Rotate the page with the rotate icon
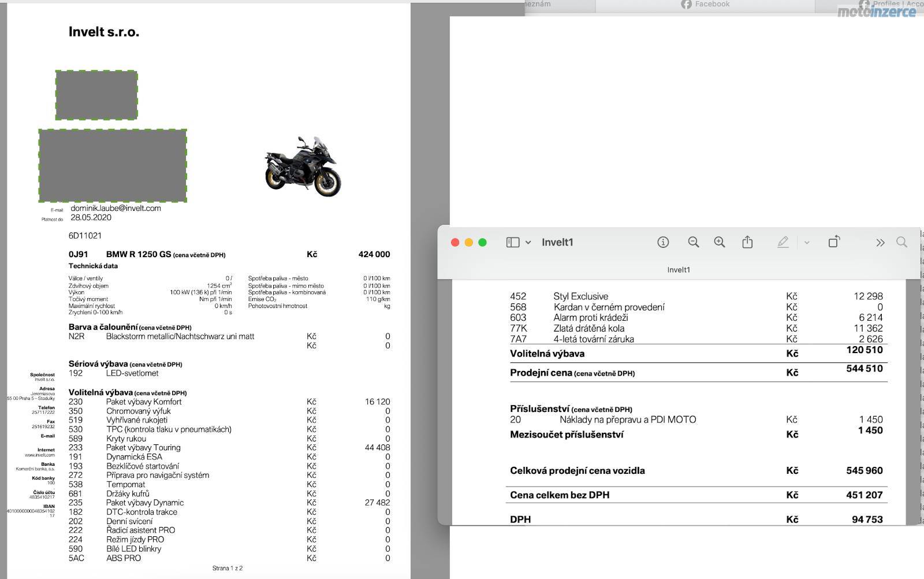This screenshot has width=924, height=579. 834,242
